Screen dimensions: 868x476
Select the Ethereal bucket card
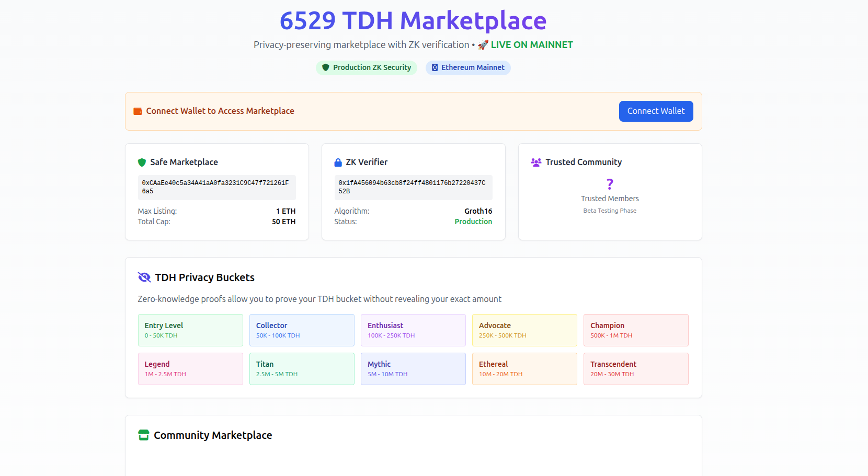(524, 369)
